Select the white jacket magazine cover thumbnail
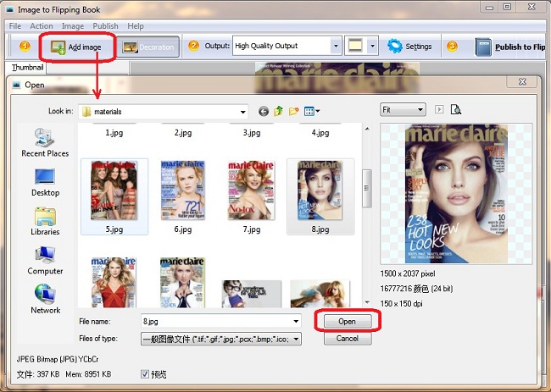This screenshot has height=392, width=551. tap(182, 283)
